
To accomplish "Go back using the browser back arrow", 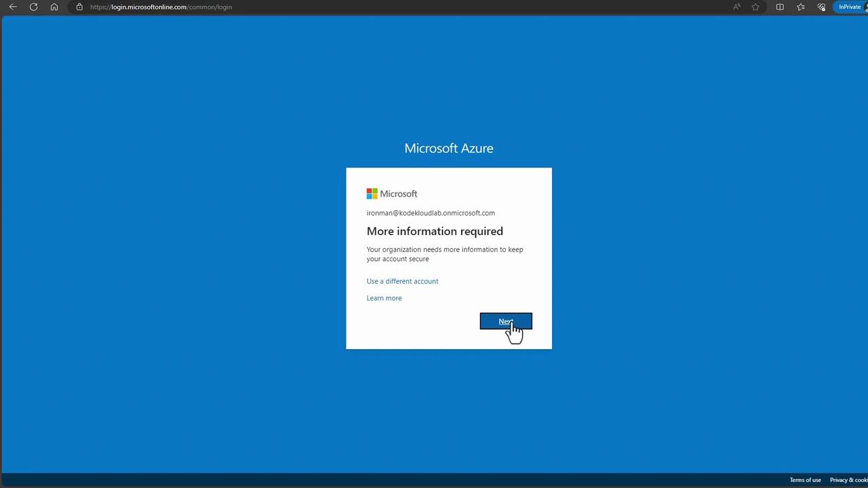I will [x=13, y=7].
